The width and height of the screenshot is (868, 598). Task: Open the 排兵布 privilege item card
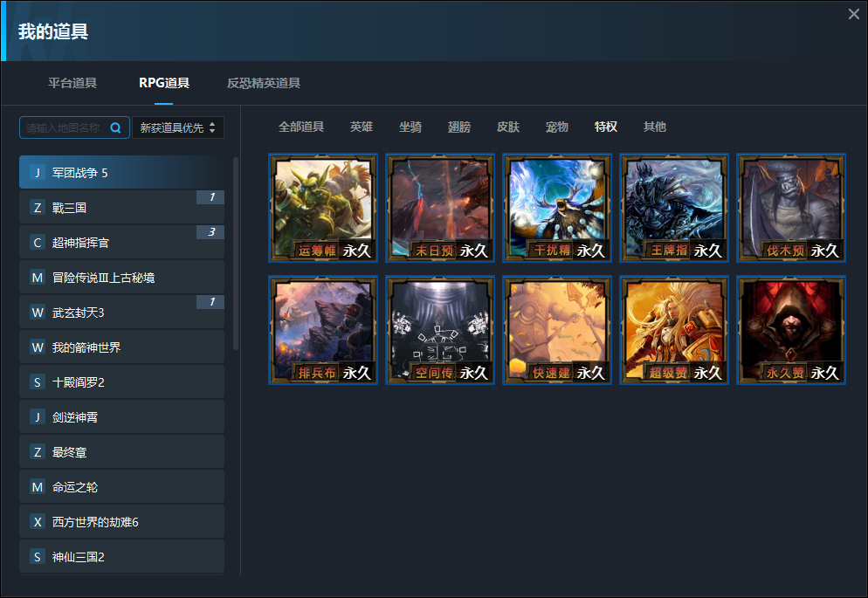click(x=323, y=330)
